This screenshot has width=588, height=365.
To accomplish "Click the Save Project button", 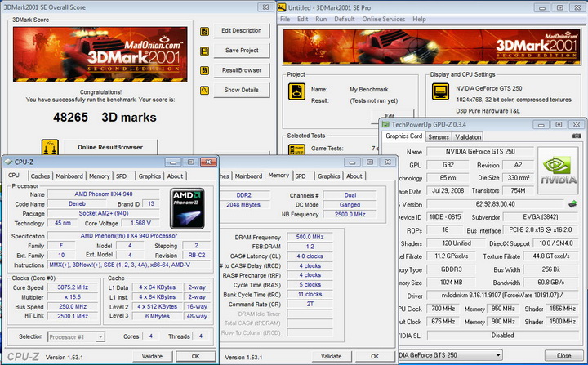I will (x=242, y=51).
